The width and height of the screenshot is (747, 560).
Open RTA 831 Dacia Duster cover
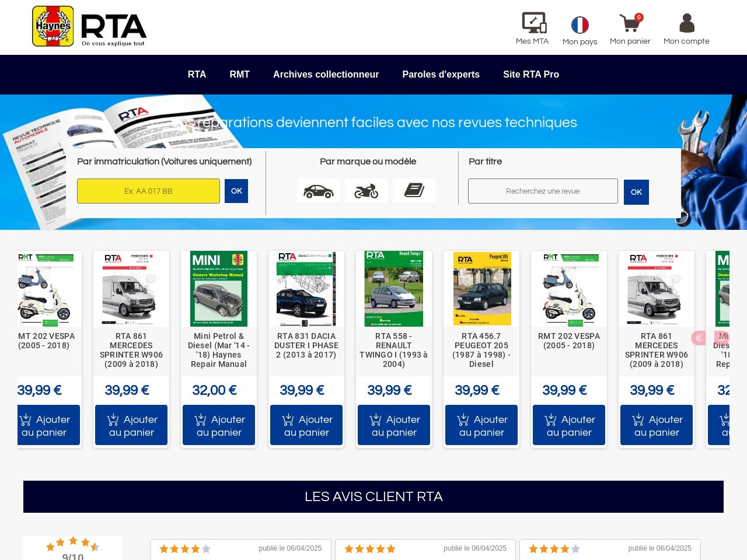[306, 289]
